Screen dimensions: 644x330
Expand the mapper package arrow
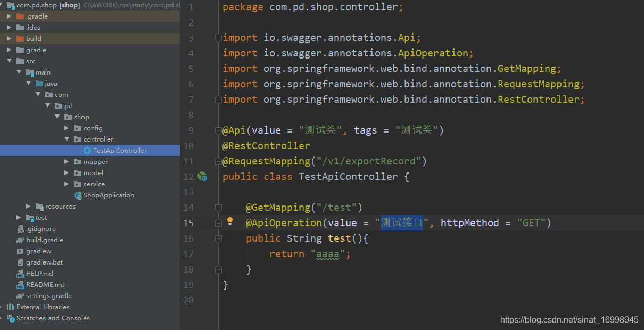pos(67,162)
